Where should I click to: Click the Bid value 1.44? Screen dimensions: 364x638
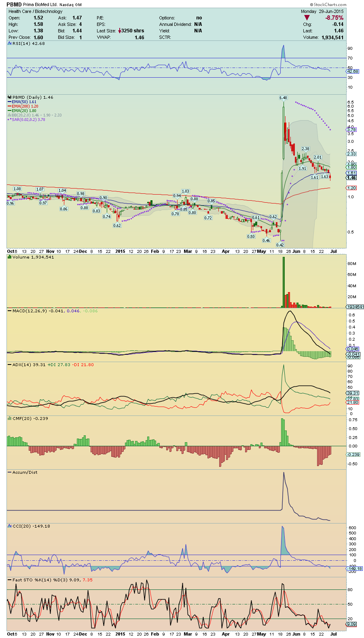[x=77, y=31]
